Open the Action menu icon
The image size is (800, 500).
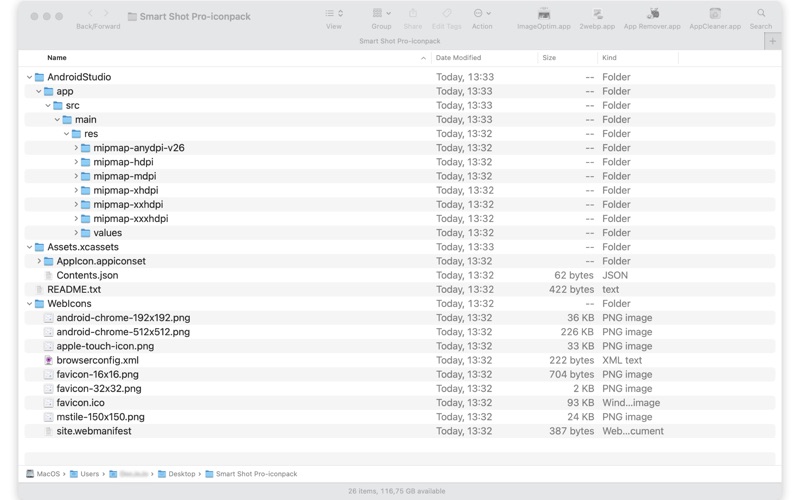point(482,13)
